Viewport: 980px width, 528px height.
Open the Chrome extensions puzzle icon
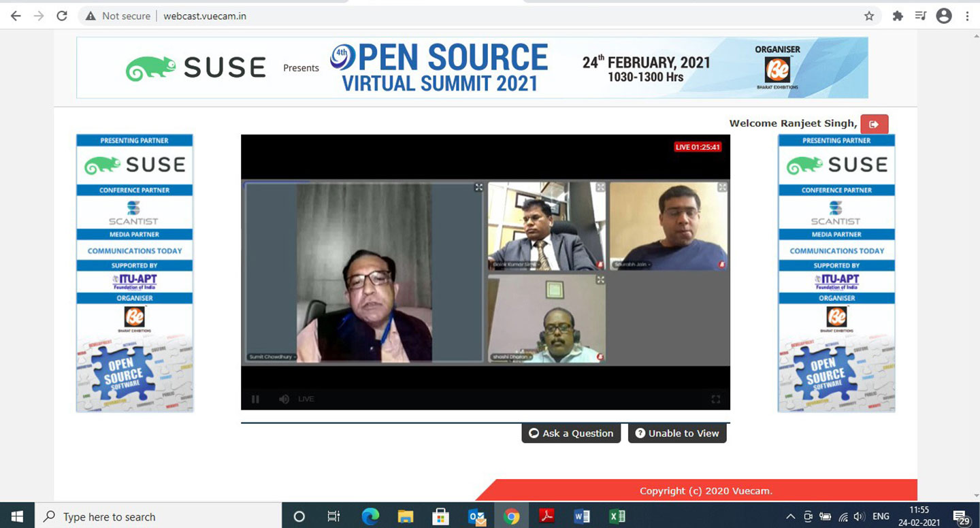point(898,16)
